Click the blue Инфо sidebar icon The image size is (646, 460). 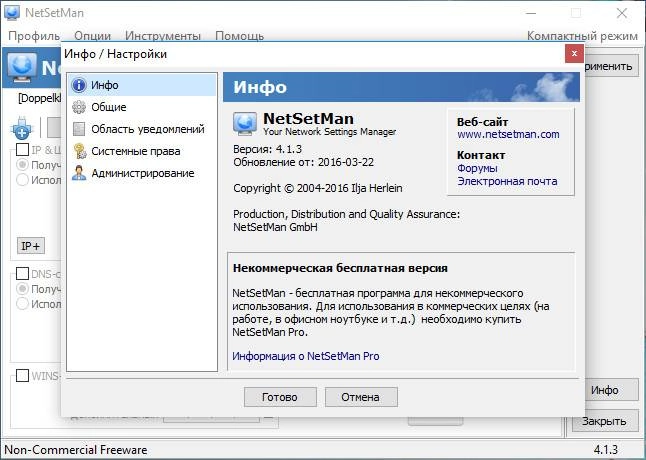[x=79, y=85]
